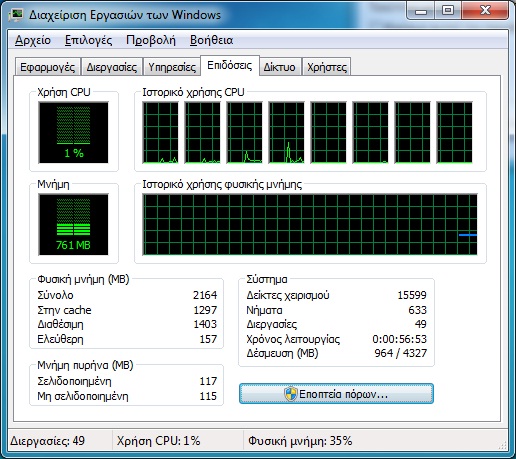The height and width of the screenshot is (459, 516).
Task: Click status bar text Διεργασίες: 49
Action: point(48,441)
